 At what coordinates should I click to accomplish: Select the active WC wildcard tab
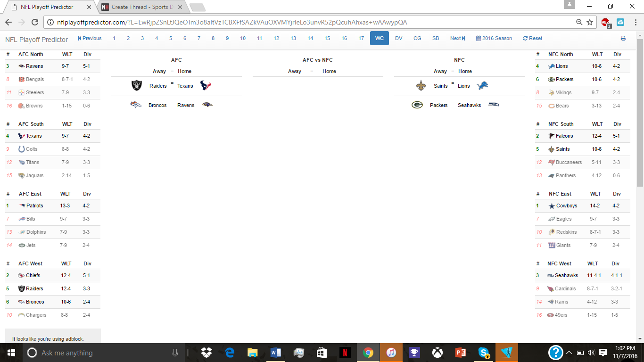tap(380, 38)
